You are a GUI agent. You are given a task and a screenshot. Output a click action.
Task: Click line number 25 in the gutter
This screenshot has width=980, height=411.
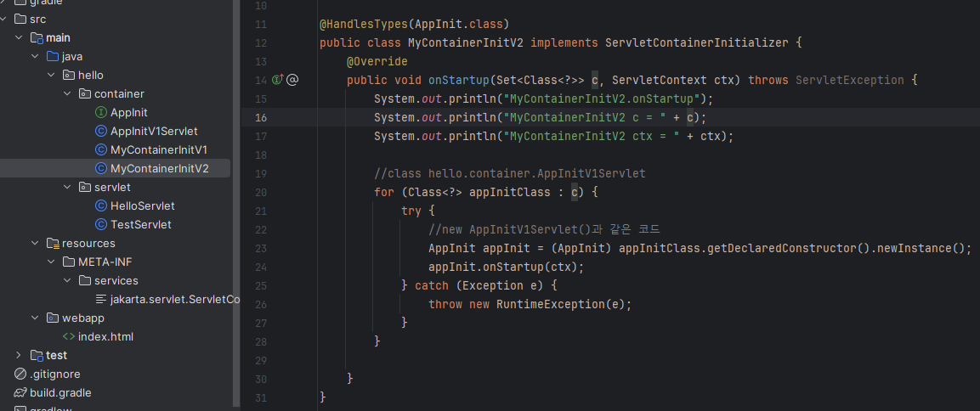click(x=261, y=285)
